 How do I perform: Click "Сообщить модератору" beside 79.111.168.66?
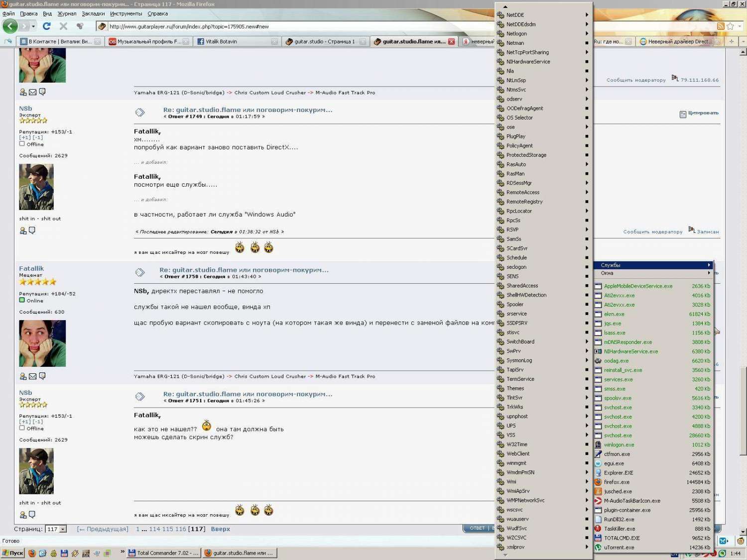[x=636, y=80]
